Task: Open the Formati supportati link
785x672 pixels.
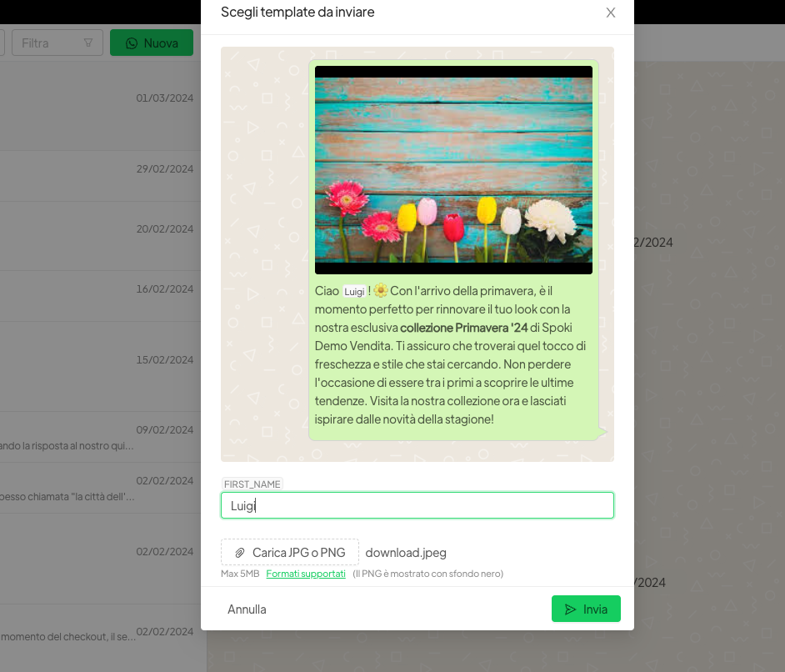Action: click(306, 574)
